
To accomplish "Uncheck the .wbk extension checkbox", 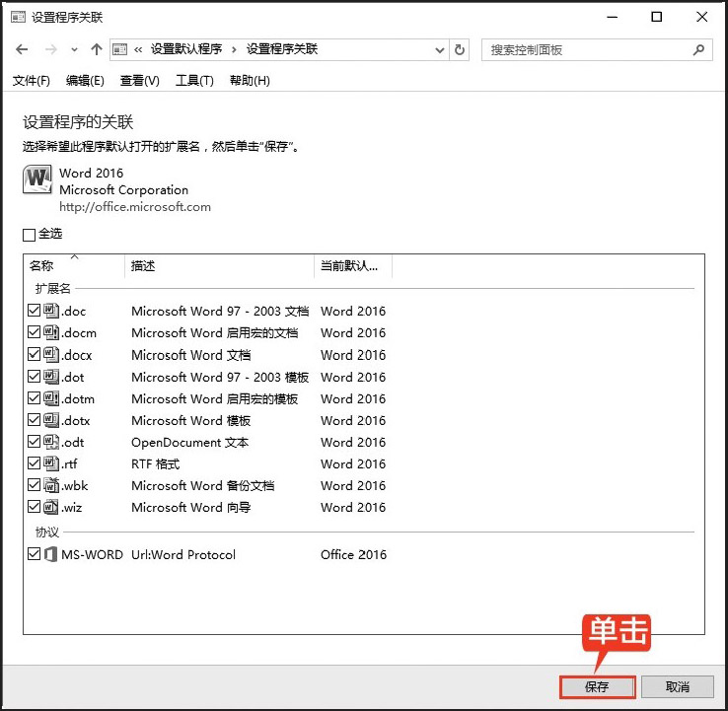I will pyautogui.click(x=34, y=484).
